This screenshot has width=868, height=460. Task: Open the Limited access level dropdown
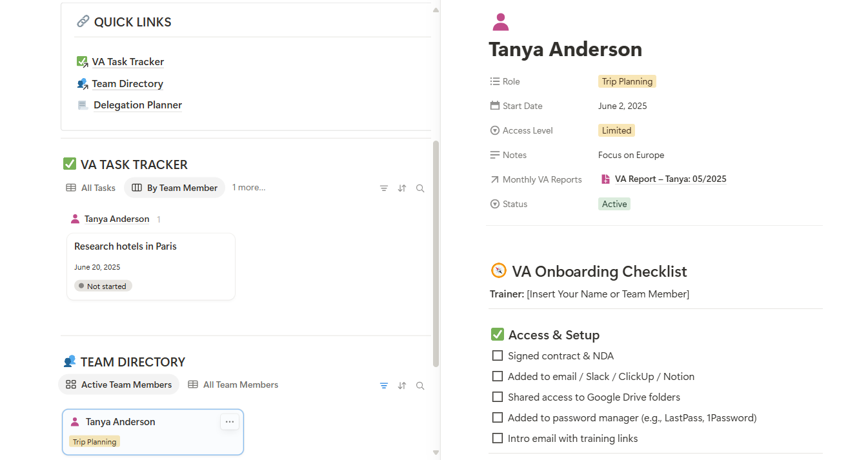(x=616, y=130)
